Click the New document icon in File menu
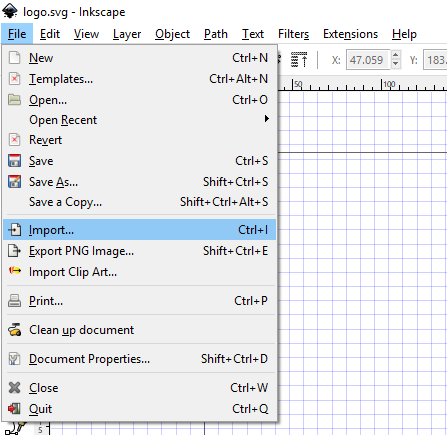 [14, 58]
